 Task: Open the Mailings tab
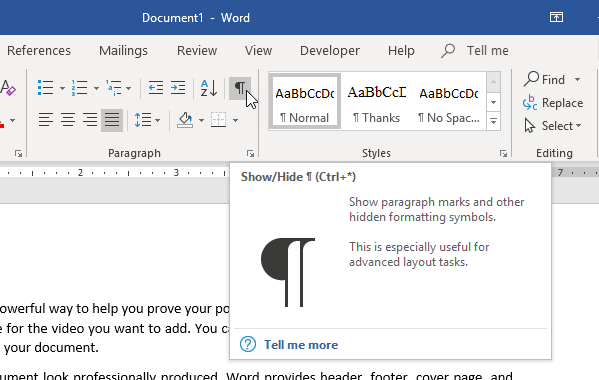coord(123,50)
